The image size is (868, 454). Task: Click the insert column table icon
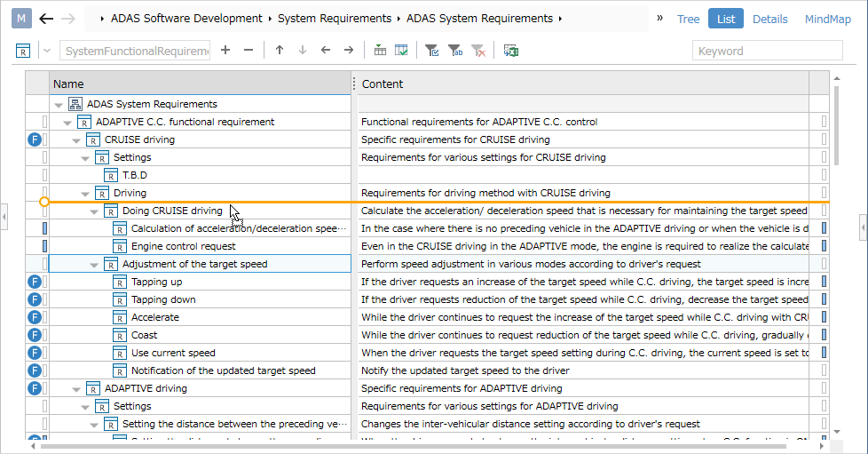(x=380, y=51)
